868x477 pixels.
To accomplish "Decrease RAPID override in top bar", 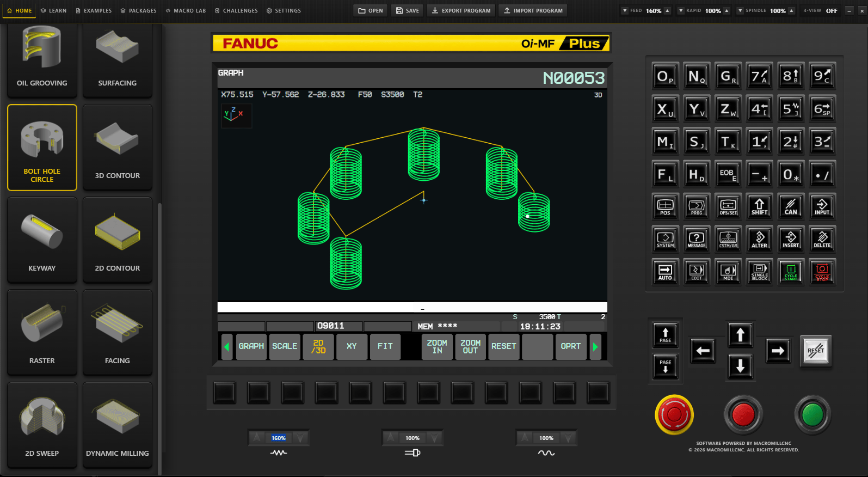I will (x=681, y=10).
